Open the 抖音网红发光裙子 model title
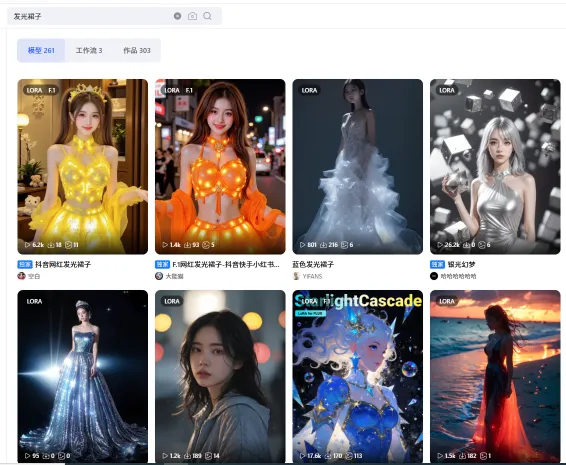This screenshot has height=465, width=566. pyautogui.click(x=63, y=265)
